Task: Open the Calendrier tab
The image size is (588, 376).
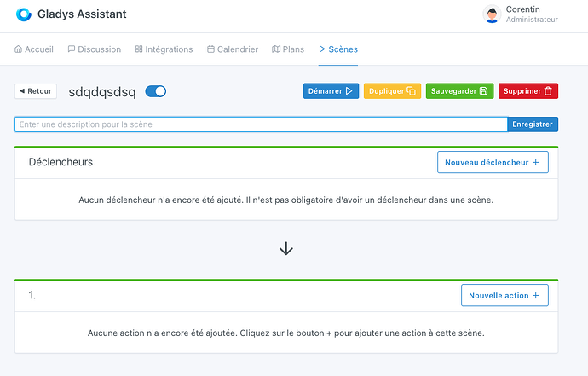Action: (x=232, y=49)
